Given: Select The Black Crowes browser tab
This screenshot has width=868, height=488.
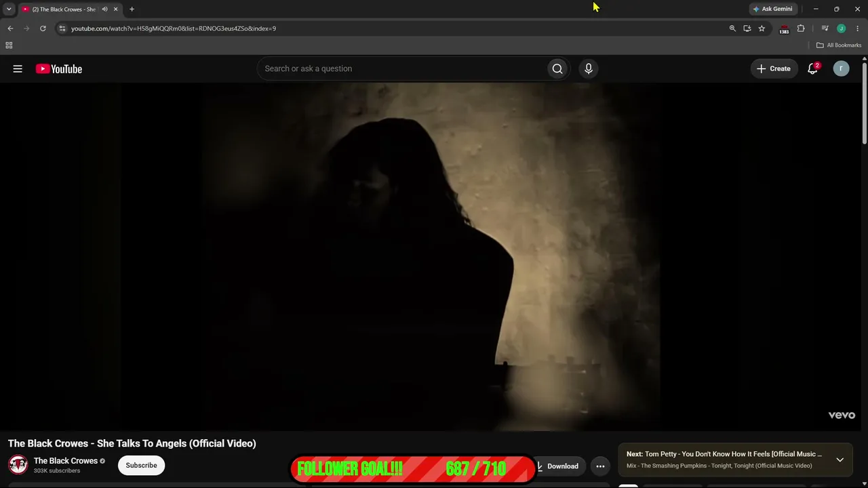Looking at the screenshot, I should coord(71,9).
